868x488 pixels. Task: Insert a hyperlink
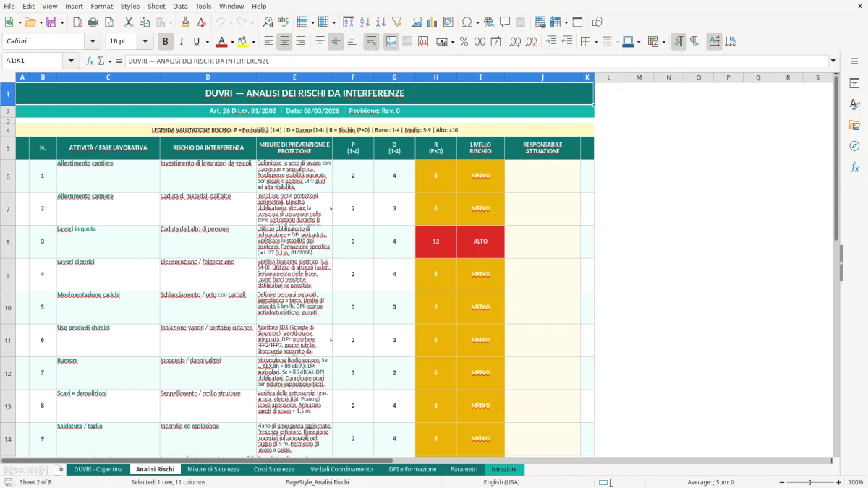489,22
